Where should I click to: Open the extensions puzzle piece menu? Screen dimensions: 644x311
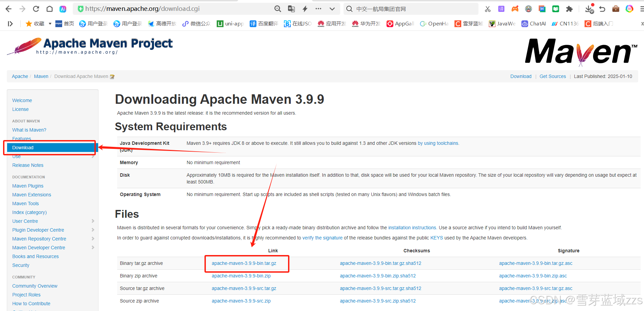[569, 9]
